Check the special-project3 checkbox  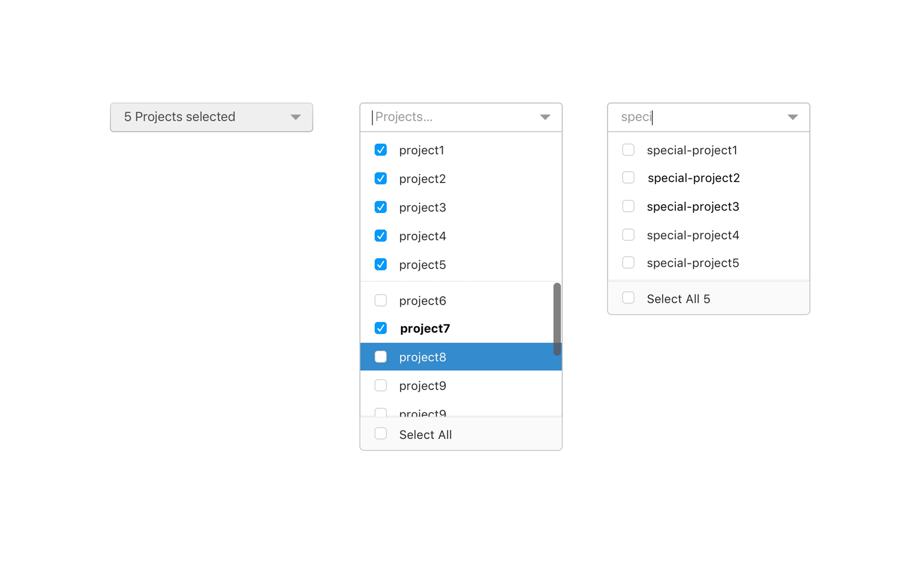(x=628, y=206)
